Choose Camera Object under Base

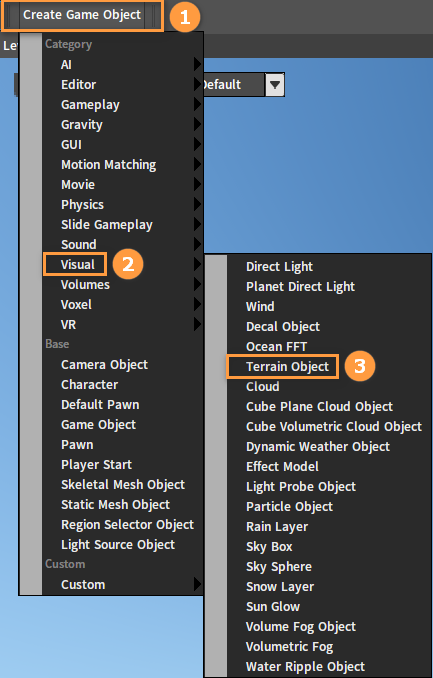coord(104,365)
